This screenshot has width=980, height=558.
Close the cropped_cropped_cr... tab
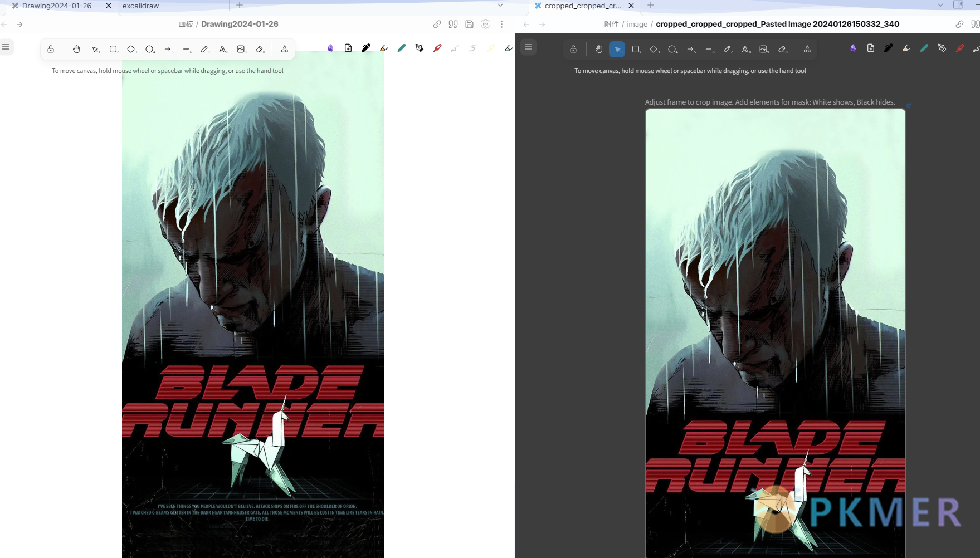[631, 6]
